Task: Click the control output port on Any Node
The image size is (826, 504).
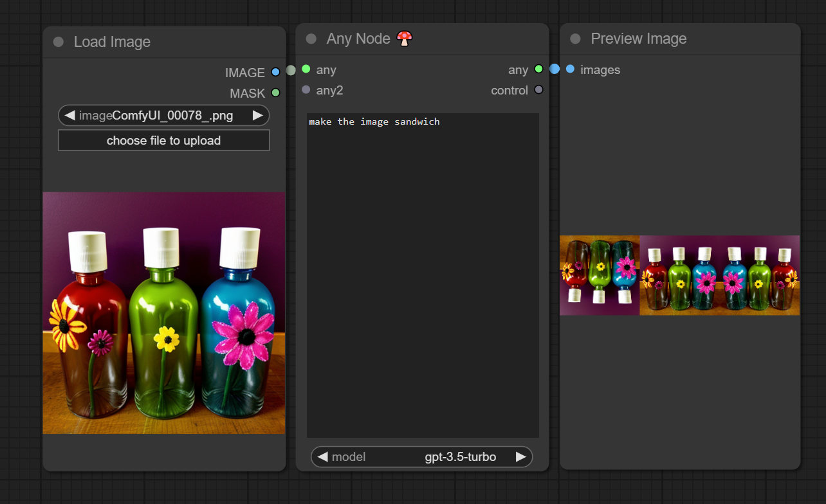Action: click(538, 90)
